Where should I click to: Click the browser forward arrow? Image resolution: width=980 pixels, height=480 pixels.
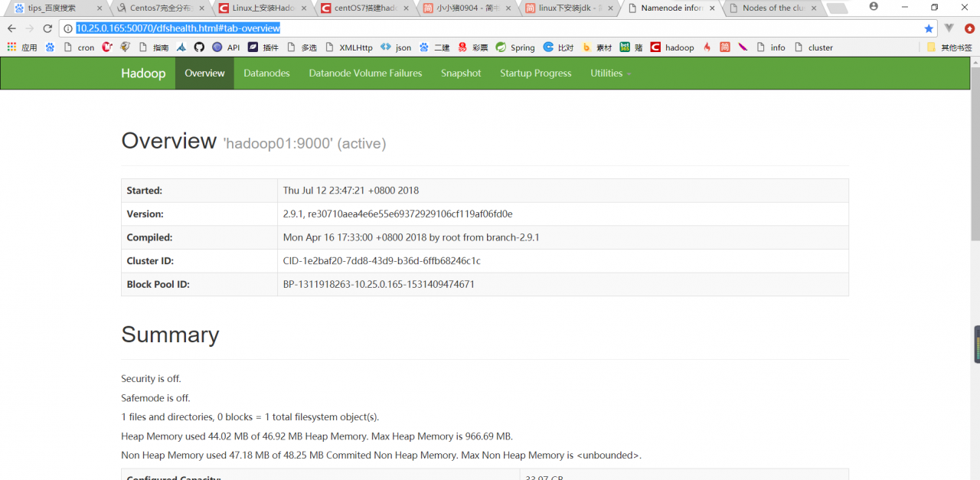point(29,28)
